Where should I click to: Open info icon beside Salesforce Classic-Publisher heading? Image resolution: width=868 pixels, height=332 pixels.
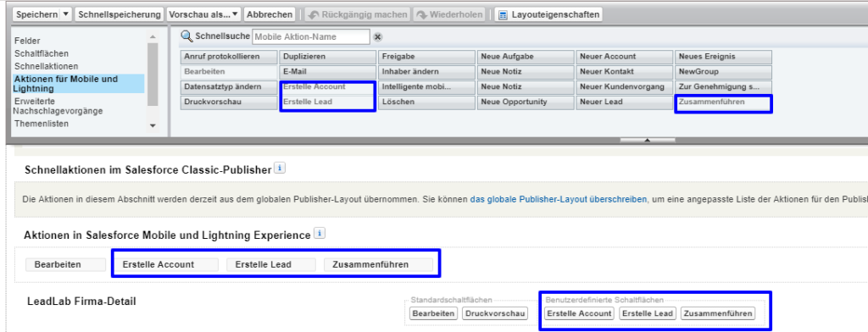click(280, 169)
